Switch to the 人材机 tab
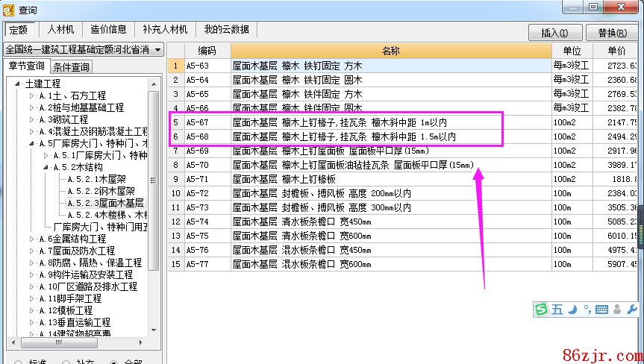This screenshot has width=644, height=364. [60, 30]
